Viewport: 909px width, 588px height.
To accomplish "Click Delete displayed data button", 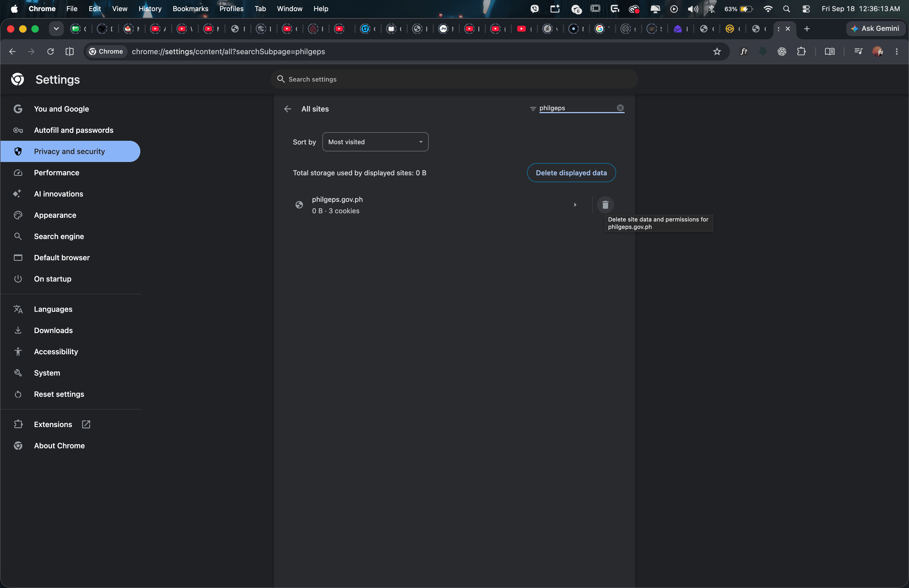I will (571, 173).
